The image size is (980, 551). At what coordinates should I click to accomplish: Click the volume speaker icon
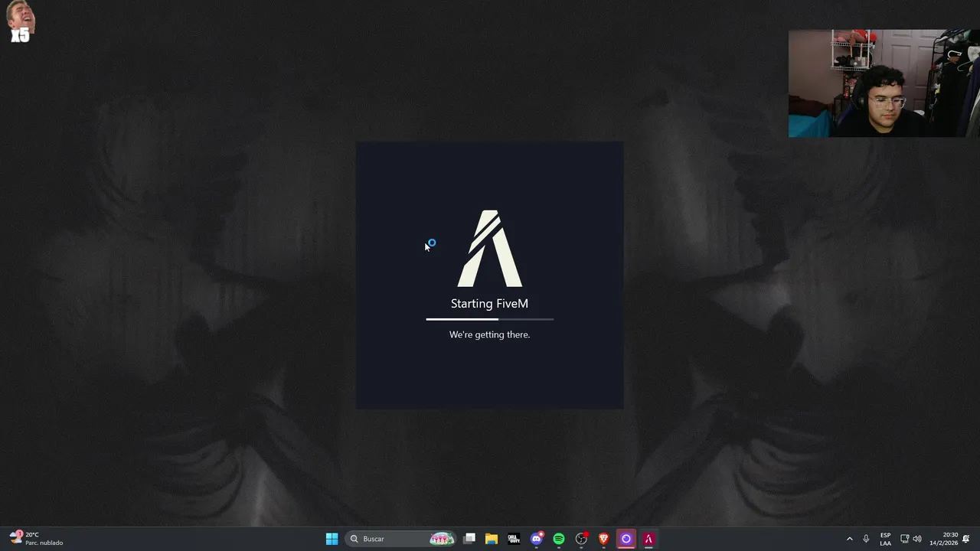[917, 539]
